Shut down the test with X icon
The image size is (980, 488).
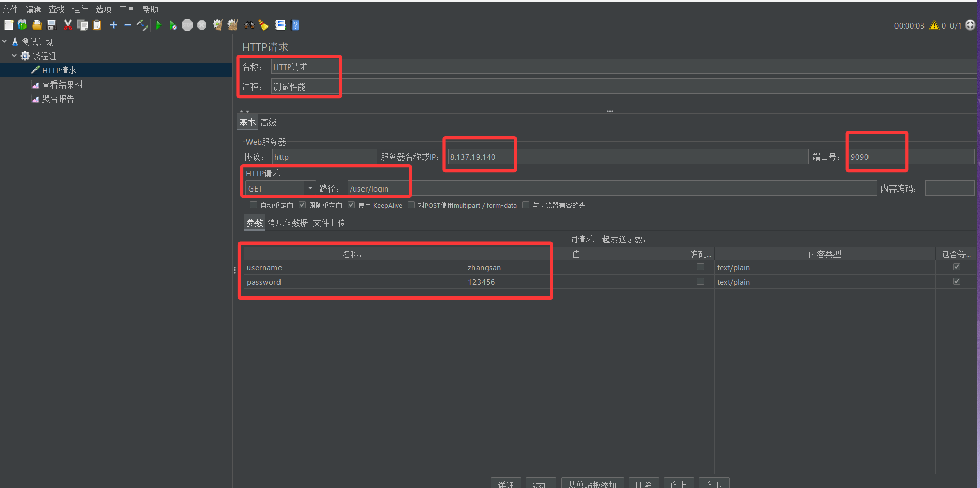(x=202, y=25)
